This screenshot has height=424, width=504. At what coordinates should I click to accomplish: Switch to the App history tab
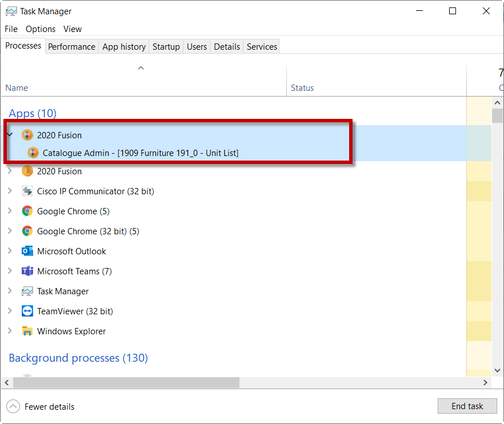tap(124, 47)
